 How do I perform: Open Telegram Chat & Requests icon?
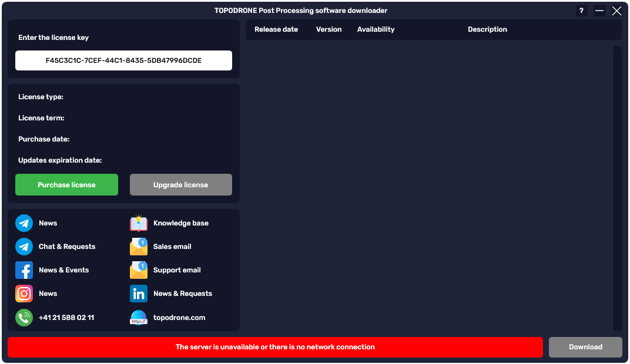click(x=24, y=247)
